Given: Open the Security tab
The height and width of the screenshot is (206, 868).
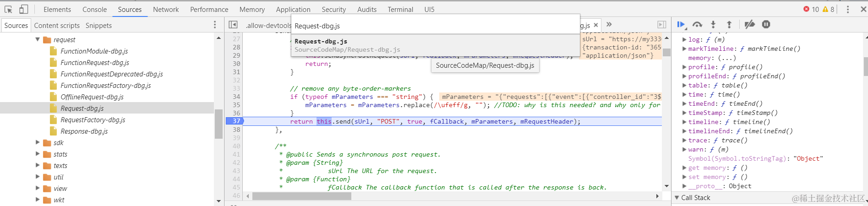Looking at the screenshot, I should [333, 9].
